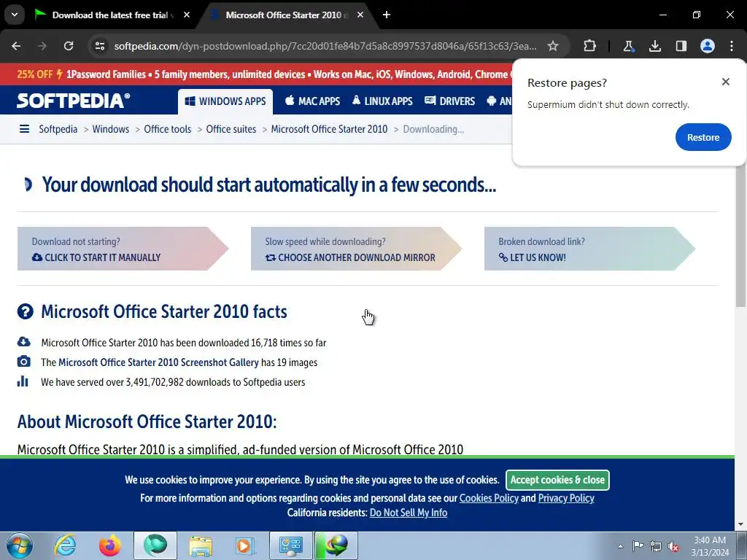This screenshot has height=560, width=747.
Task: Click the forward navigation arrow
Action: coord(42,46)
